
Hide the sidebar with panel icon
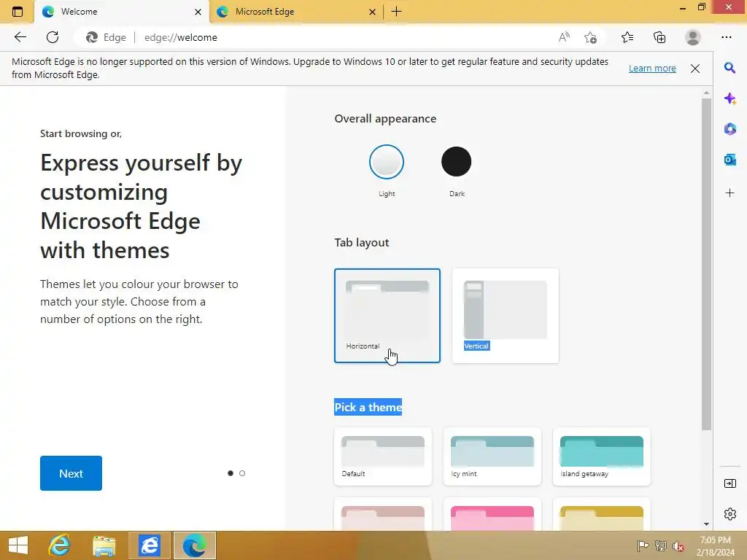(729, 483)
